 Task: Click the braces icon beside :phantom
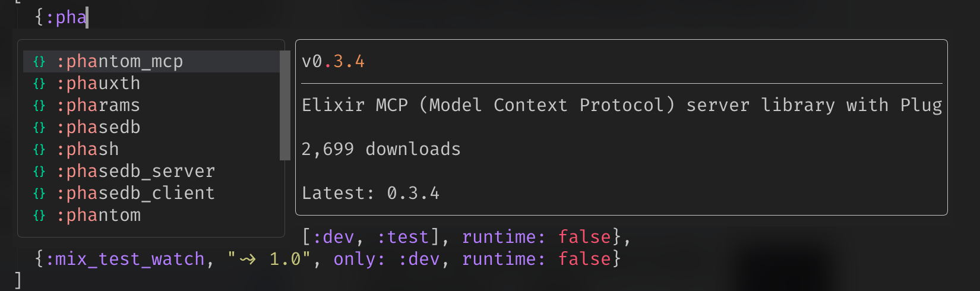(39, 216)
